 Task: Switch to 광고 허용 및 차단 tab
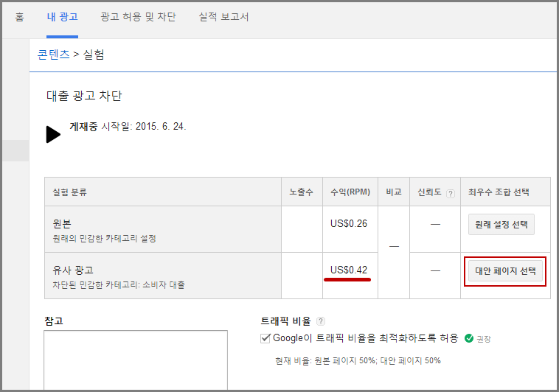coord(138,17)
